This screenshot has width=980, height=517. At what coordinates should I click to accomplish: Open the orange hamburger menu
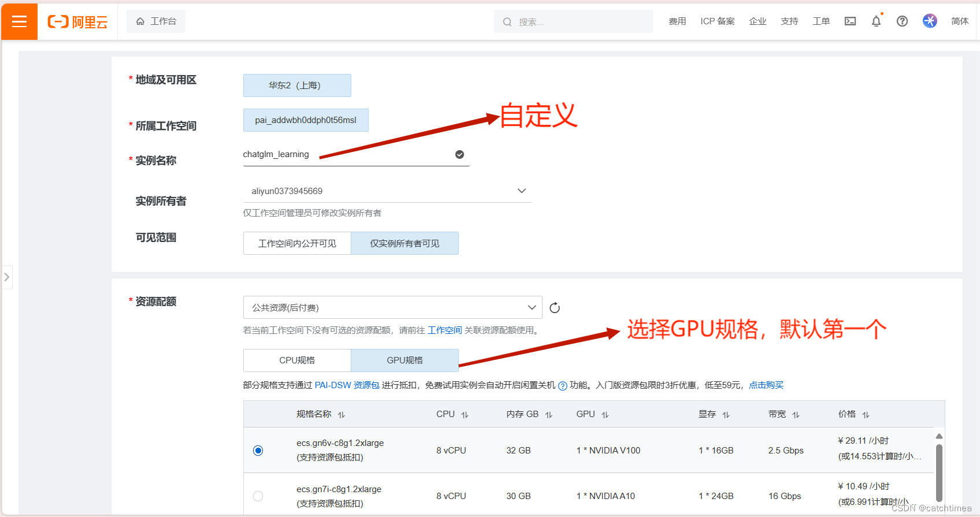click(x=20, y=21)
